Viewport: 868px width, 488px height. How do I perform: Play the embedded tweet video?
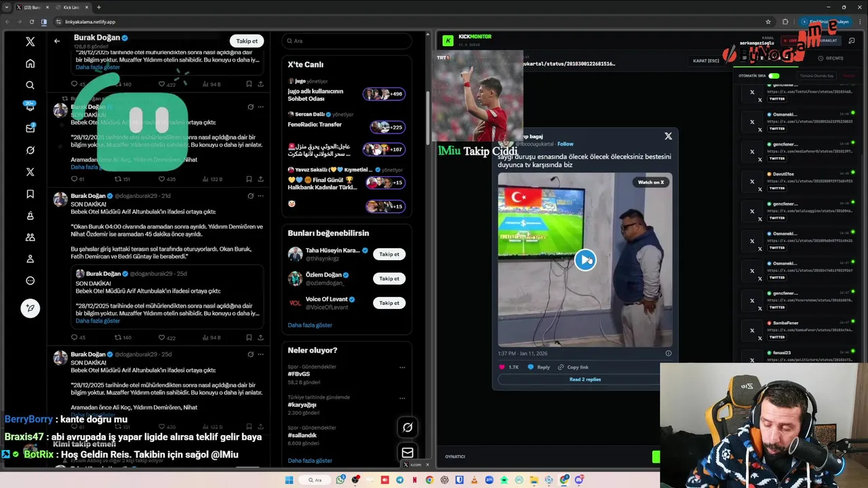585,260
